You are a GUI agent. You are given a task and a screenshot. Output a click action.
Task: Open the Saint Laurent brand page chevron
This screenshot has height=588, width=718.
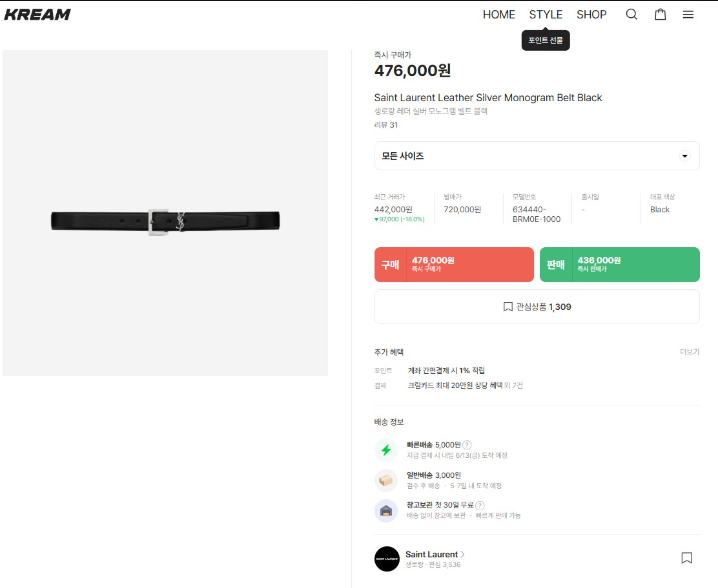pyautogui.click(x=463, y=554)
